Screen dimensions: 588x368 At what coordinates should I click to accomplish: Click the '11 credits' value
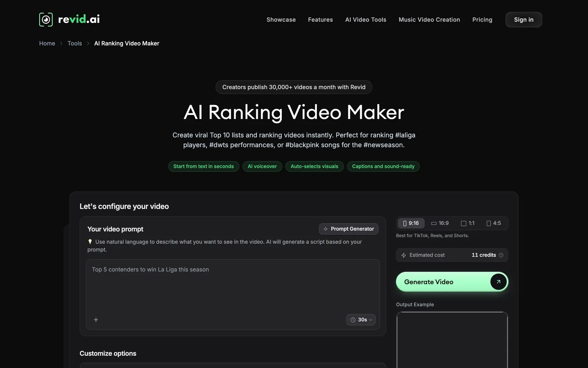tap(484, 255)
